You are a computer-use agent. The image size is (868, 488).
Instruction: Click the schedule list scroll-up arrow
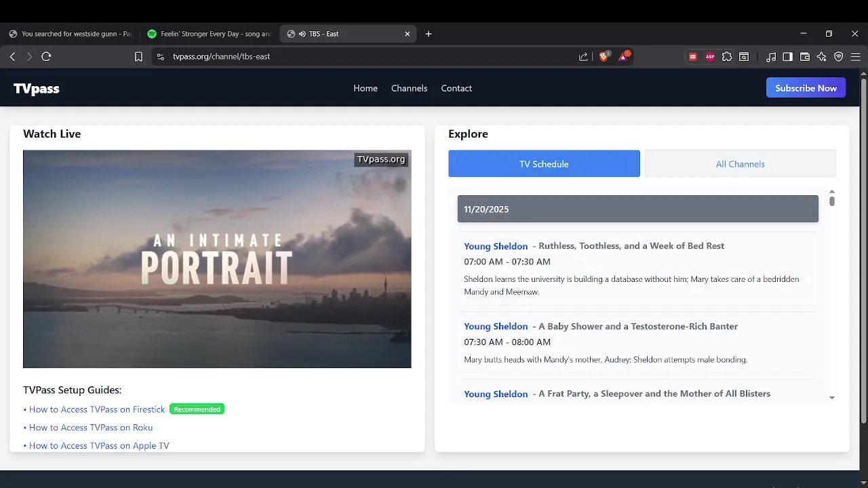coord(832,192)
